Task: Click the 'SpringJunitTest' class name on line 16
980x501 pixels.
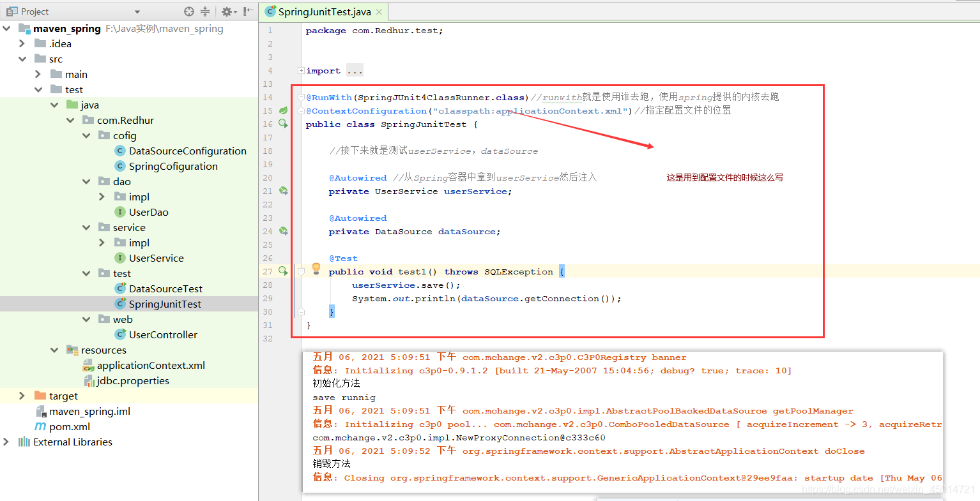Action: click(424, 124)
